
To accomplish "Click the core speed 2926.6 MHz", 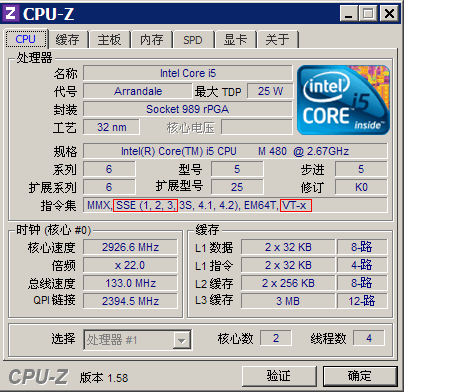I will (x=130, y=247).
